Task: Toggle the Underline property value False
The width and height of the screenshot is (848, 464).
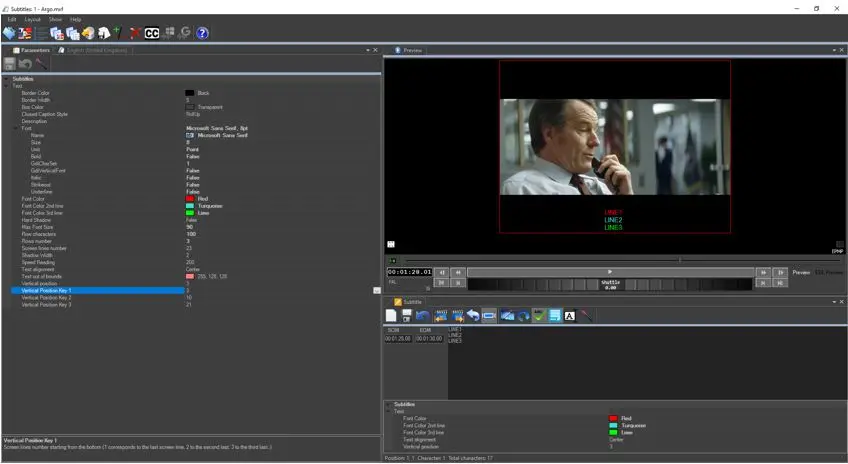Action: pos(191,191)
